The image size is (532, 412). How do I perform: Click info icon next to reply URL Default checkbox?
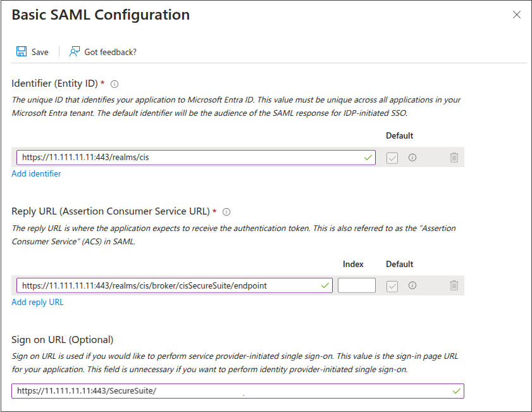412,285
